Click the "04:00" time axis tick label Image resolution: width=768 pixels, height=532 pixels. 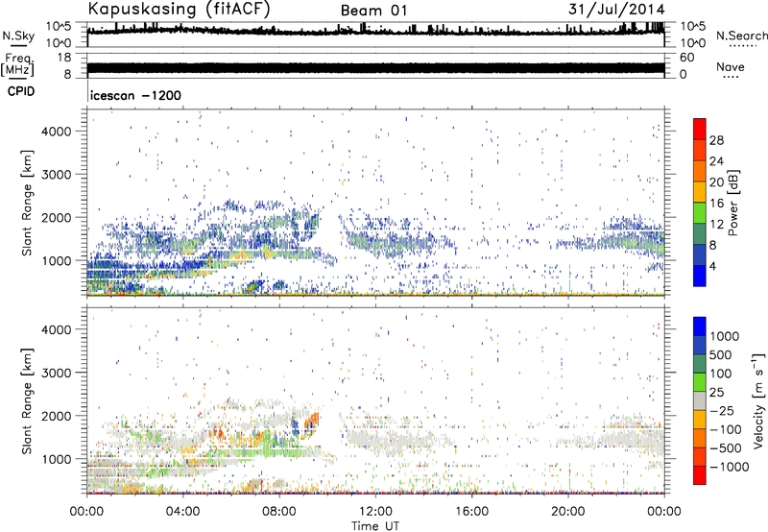(182, 512)
